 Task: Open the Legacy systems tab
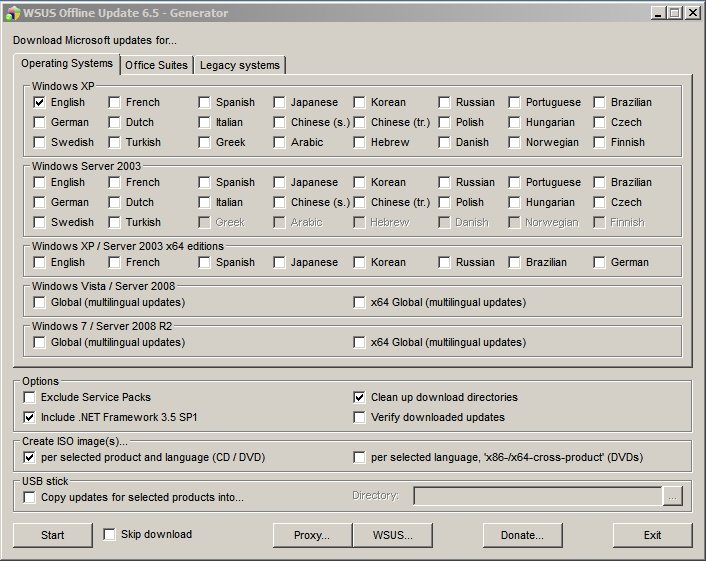(240, 65)
